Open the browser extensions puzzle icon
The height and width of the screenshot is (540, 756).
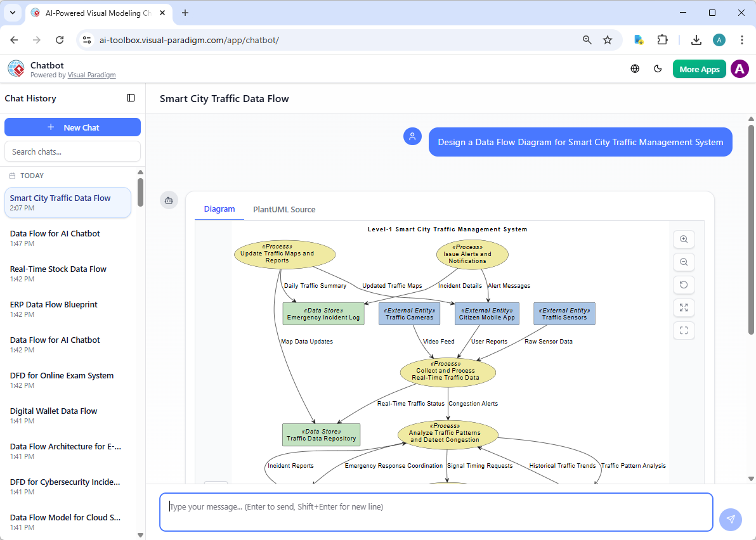tap(662, 39)
